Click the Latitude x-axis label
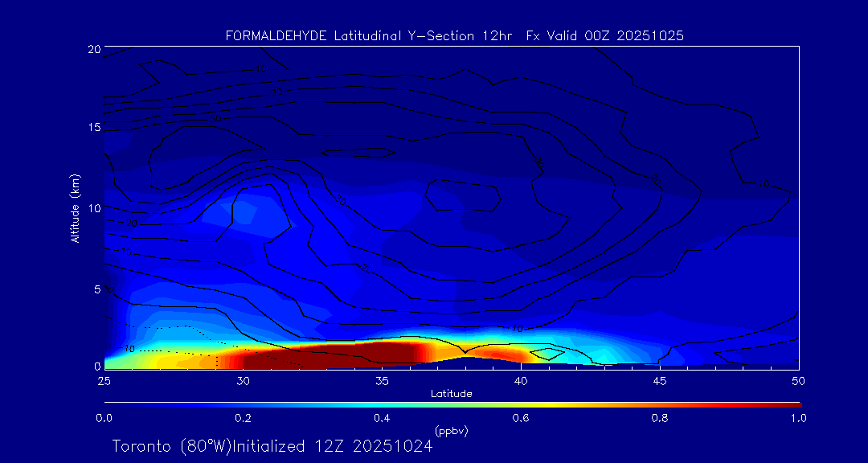Image resolution: width=868 pixels, height=463 pixels. [450, 394]
